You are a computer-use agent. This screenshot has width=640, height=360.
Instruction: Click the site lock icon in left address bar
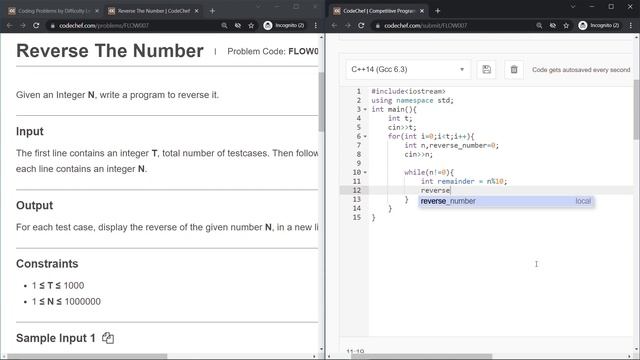[x=53, y=25]
